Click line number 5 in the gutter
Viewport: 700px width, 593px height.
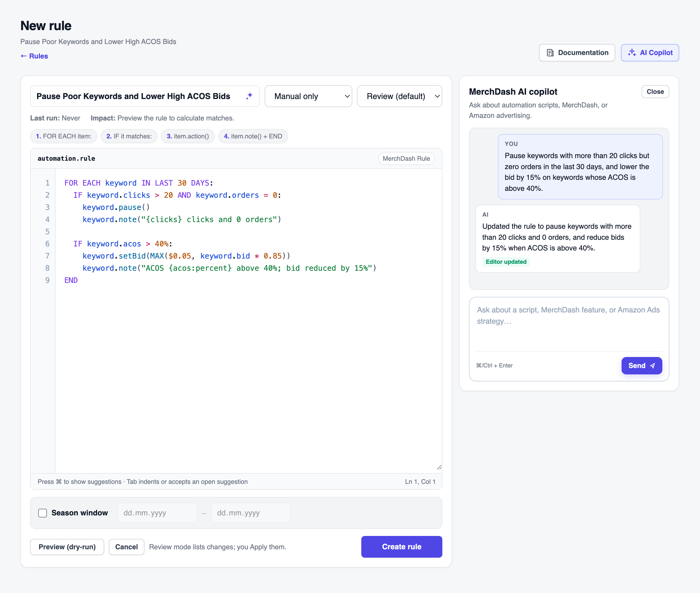(47, 232)
